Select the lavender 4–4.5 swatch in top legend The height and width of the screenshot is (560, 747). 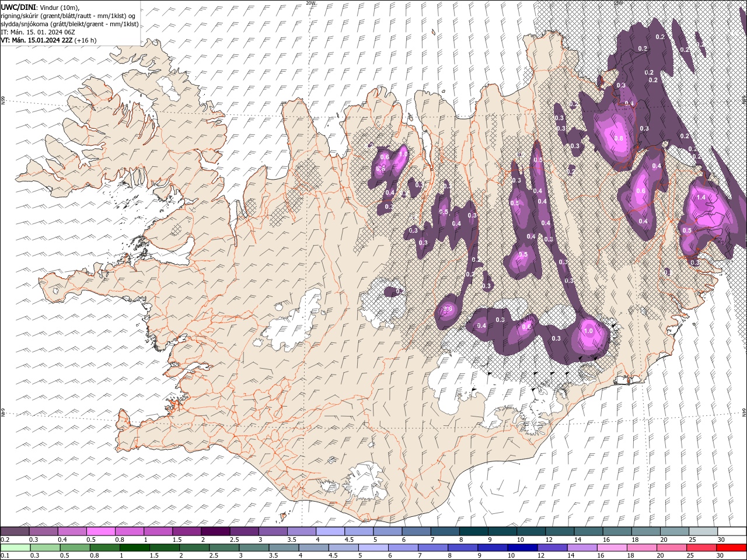click(x=330, y=531)
